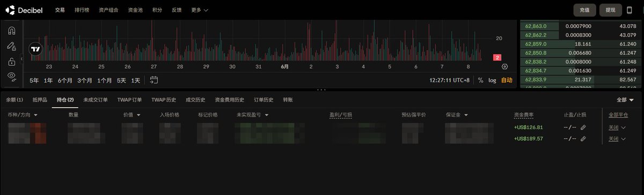This screenshot has width=644, height=195.
Task: Open the 积分 menu item
Action: point(157,10)
